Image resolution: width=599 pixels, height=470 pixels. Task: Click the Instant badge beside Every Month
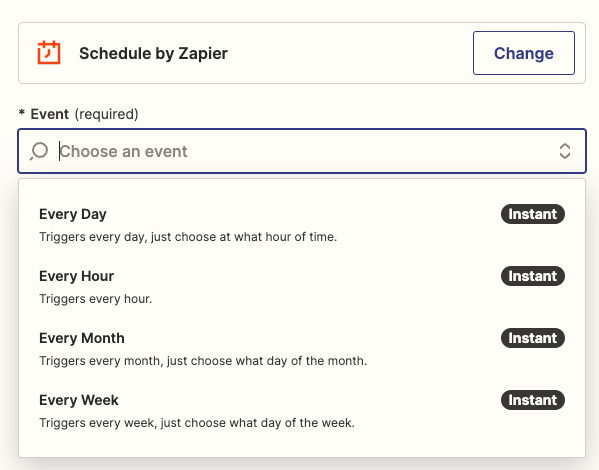(533, 338)
